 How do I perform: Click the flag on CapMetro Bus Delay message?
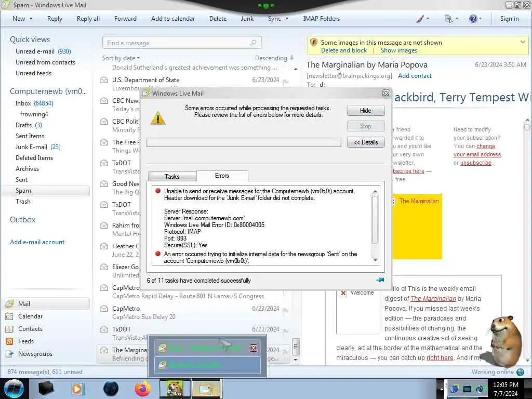(285, 310)
